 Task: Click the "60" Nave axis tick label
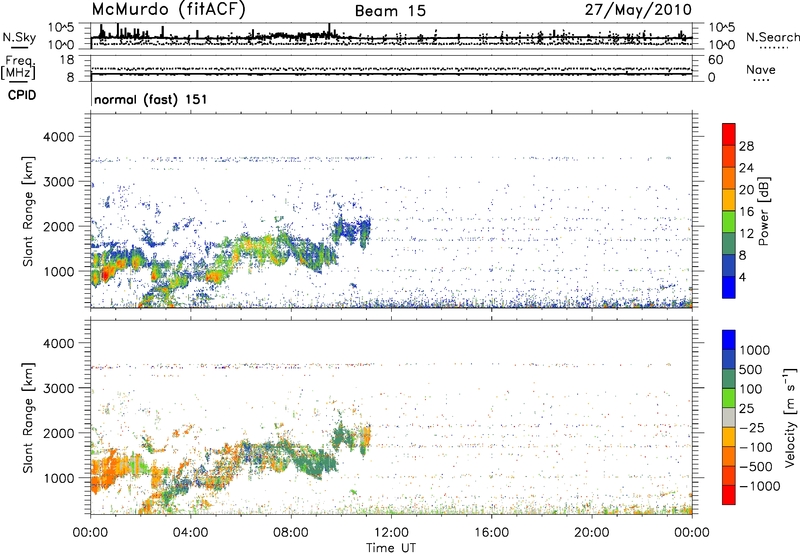pyautogui.click(x=715, y=60)
